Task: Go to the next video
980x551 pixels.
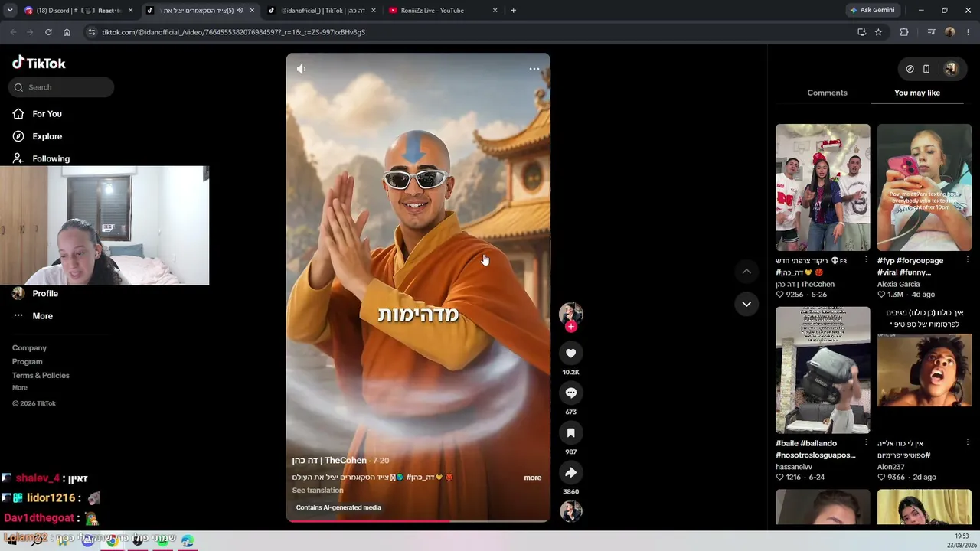Action: tap(746, 304)
